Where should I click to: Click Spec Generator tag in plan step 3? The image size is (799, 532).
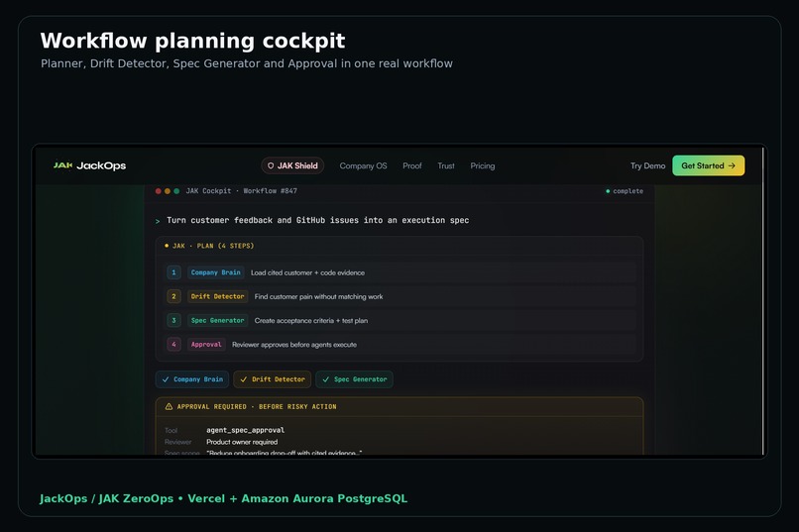tap(217, 320)
